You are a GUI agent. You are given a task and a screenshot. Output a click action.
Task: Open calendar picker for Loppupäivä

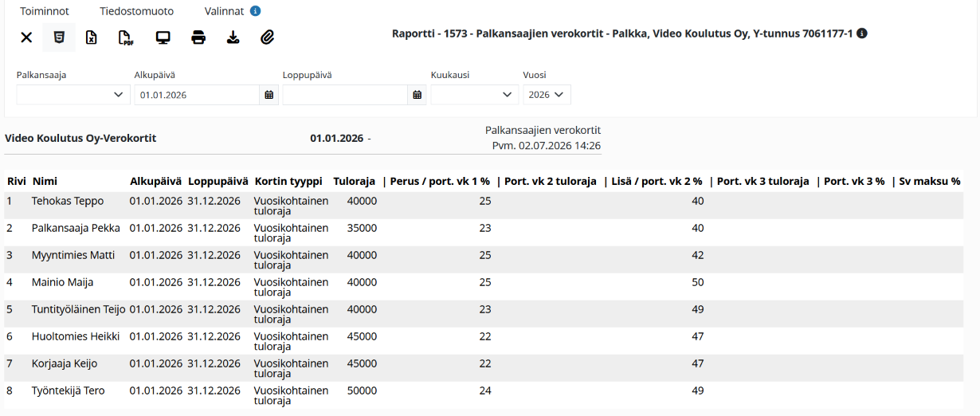[x=417, y=95]
